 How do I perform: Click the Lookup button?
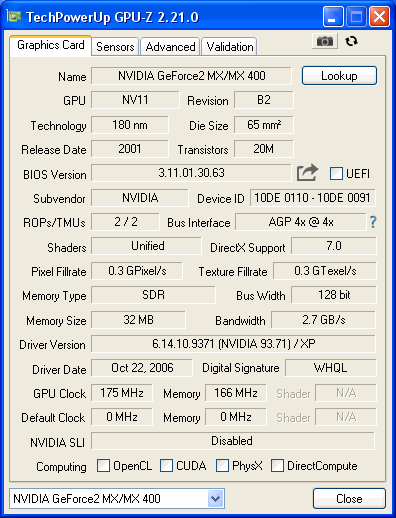click(x=339, y=76)
